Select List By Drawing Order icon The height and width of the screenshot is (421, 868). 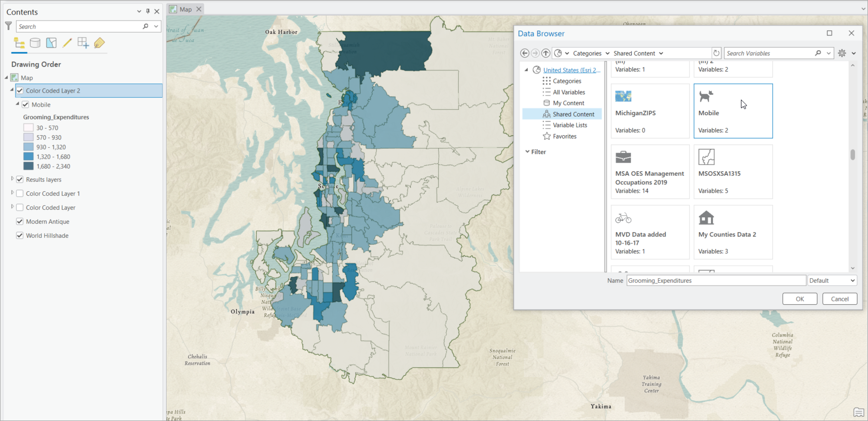tap(19, 43)
